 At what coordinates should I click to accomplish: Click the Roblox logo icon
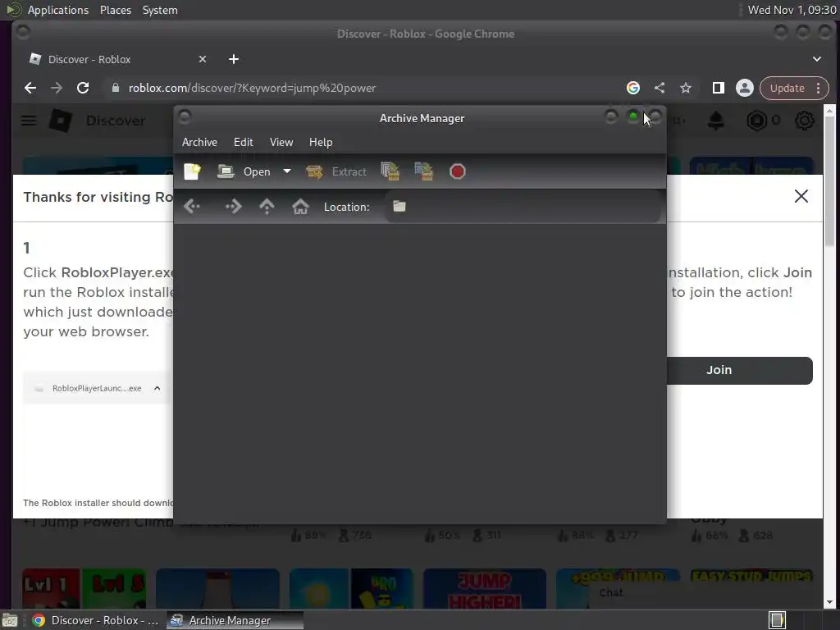(x=61, y=121)
